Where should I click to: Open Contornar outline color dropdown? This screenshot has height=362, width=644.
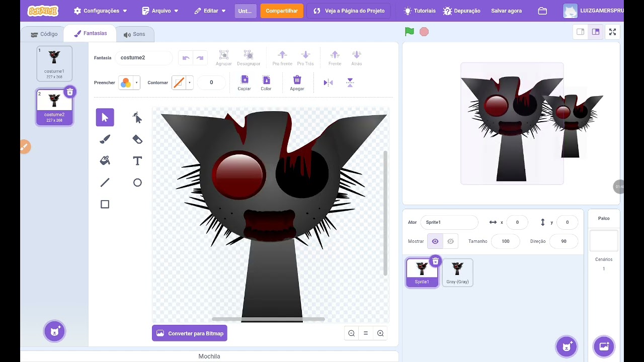point(182,82)
